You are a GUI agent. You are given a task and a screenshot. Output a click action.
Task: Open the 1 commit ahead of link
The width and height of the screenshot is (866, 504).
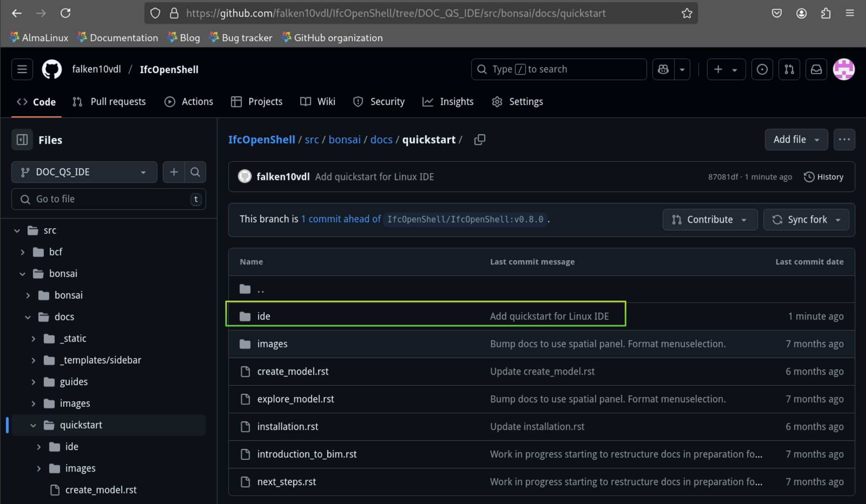click(x=340, y=219)
